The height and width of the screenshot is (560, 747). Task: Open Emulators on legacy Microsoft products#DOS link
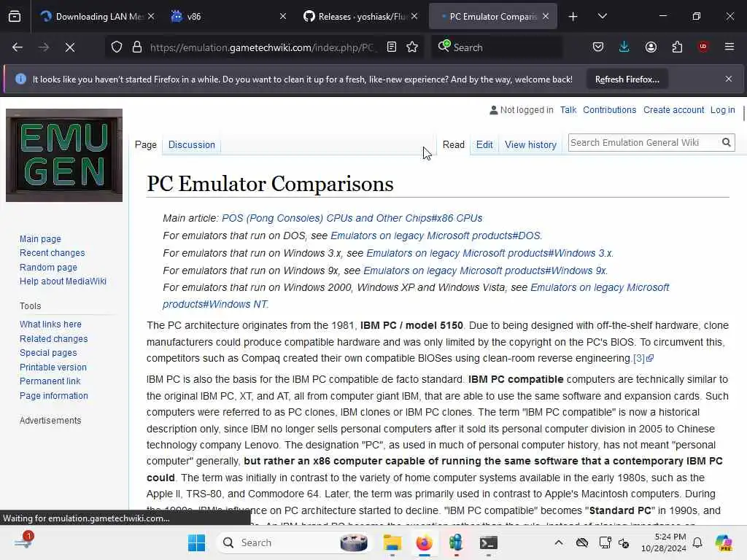[436, 236]
